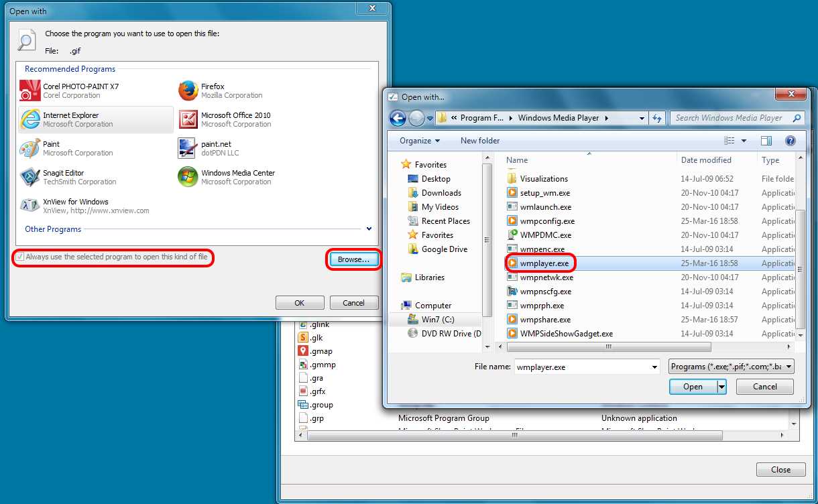Click the change view icon
818x504 pixels.
point(729,141)
